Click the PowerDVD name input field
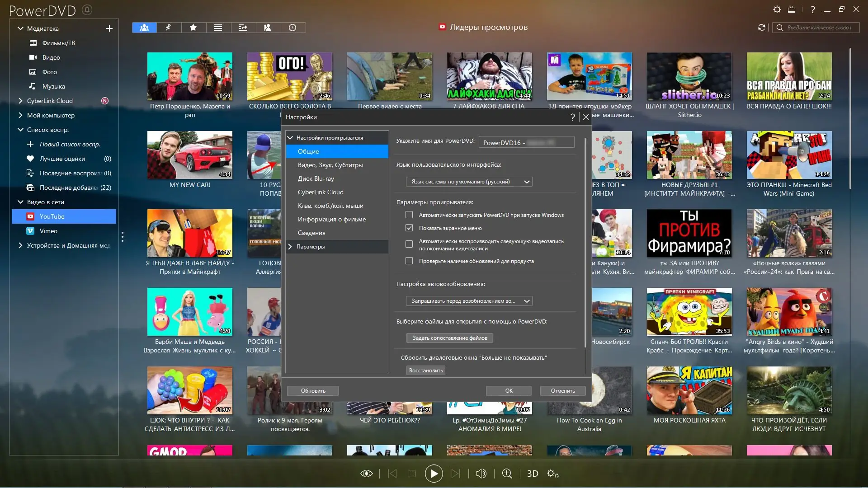The height and width of the screenshot is (488, 868). [x=526, y=143]
